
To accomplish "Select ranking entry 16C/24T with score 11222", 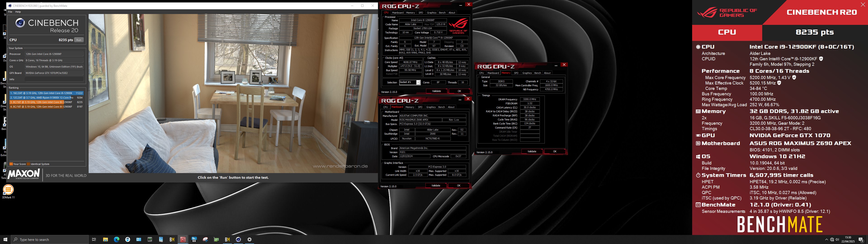I will pyautogui.click(x=47, y=93).
